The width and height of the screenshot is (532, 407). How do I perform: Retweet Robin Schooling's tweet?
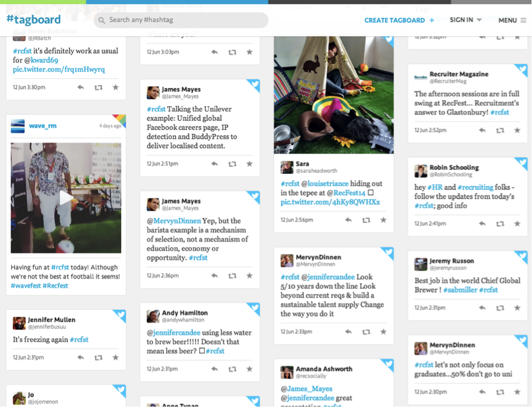pyautogui.click(x=500, y=224)
